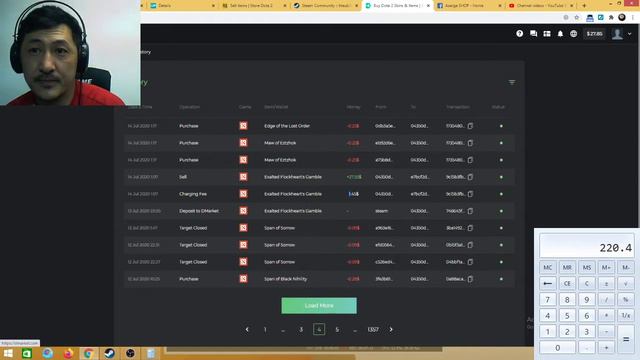
Task: Go to previous page arrow
Action: point(247,329)
